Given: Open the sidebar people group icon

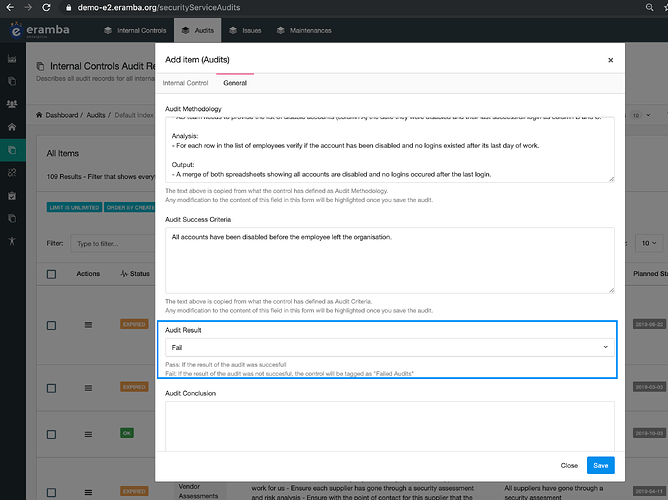Looking at the screenshot, I should tap(12, 103).
